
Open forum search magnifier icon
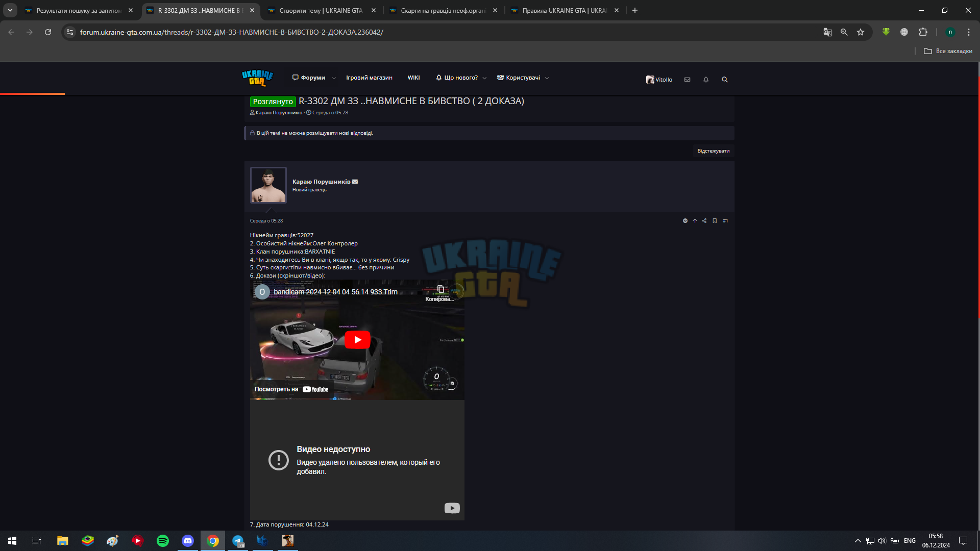[x=724, y=80]
